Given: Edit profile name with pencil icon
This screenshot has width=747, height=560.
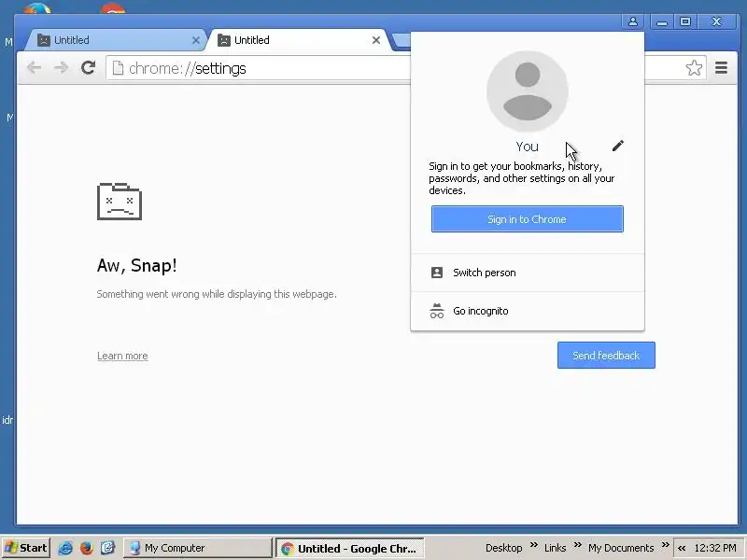Looking at the screenshot, I should click(618, 146).
